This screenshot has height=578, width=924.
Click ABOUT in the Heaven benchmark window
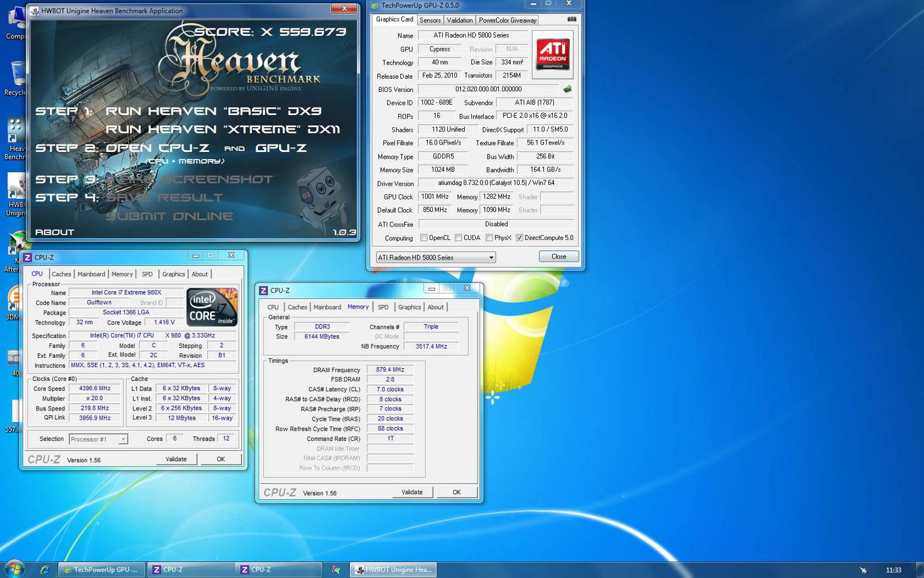click(x=54, y=232)
